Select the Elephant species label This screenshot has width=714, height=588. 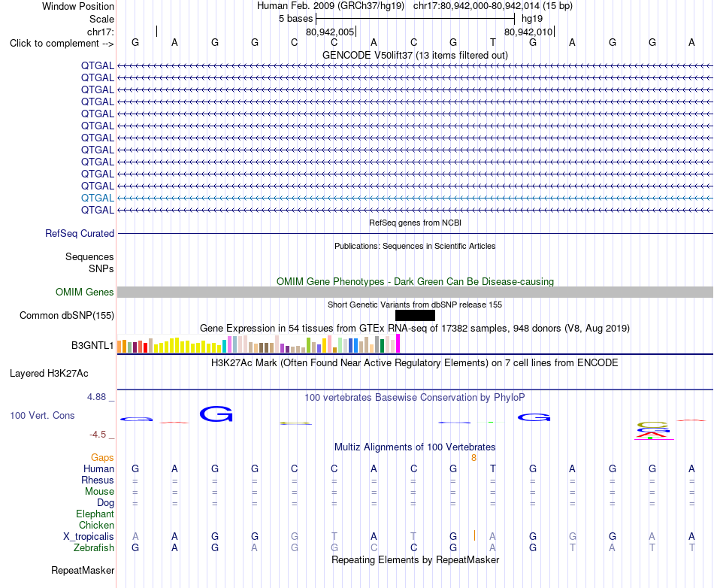[x=95, y=514]
